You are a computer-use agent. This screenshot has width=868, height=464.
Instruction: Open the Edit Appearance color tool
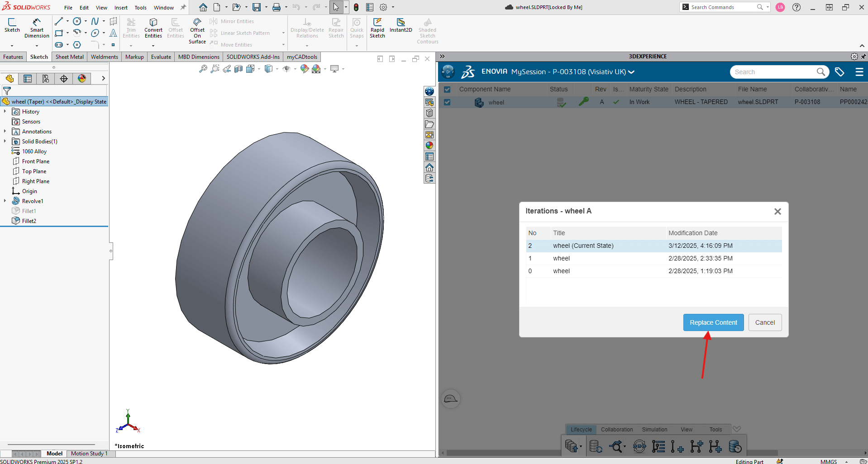click(304, 69)
